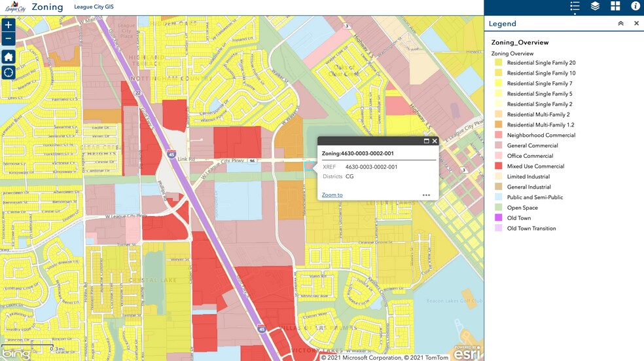Open the Legend widget icon in header

(x=575, y=7)
